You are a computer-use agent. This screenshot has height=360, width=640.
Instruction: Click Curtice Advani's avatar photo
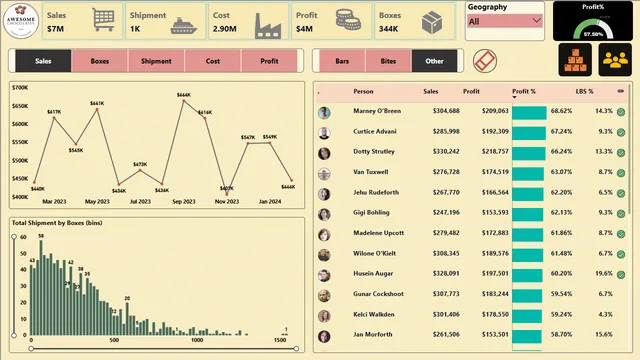(324, 133)
